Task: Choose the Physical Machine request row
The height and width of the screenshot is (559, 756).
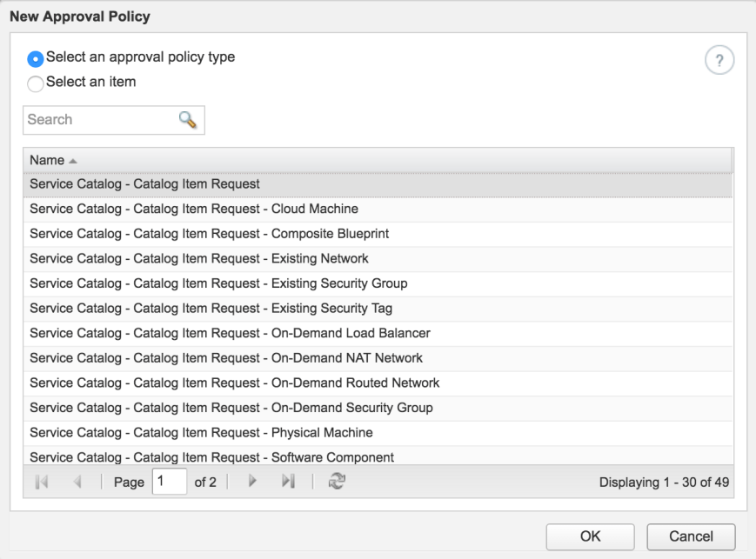Action: pyautogui.click(x=201, y=432)
